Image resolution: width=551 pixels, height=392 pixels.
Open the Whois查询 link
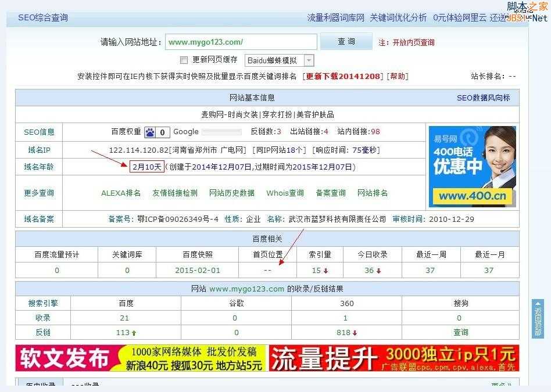click(x=284, y=193)
